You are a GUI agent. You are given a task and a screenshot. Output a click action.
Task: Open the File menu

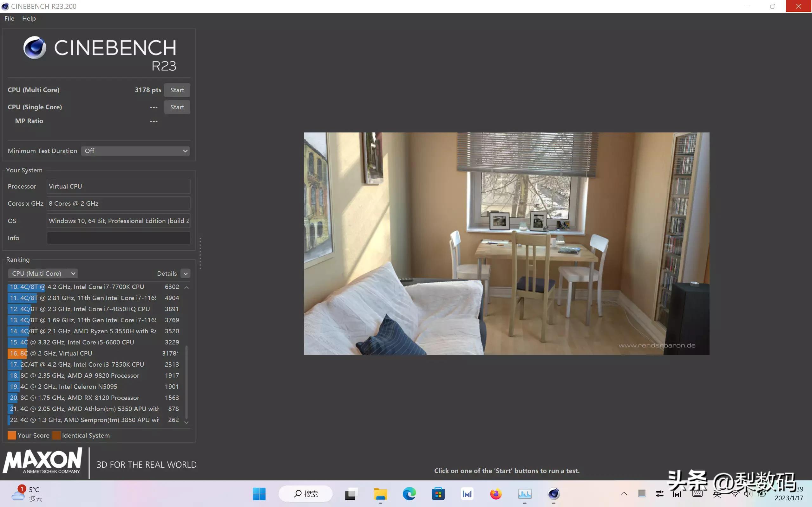pyautogui.click(x=10, y=18)
